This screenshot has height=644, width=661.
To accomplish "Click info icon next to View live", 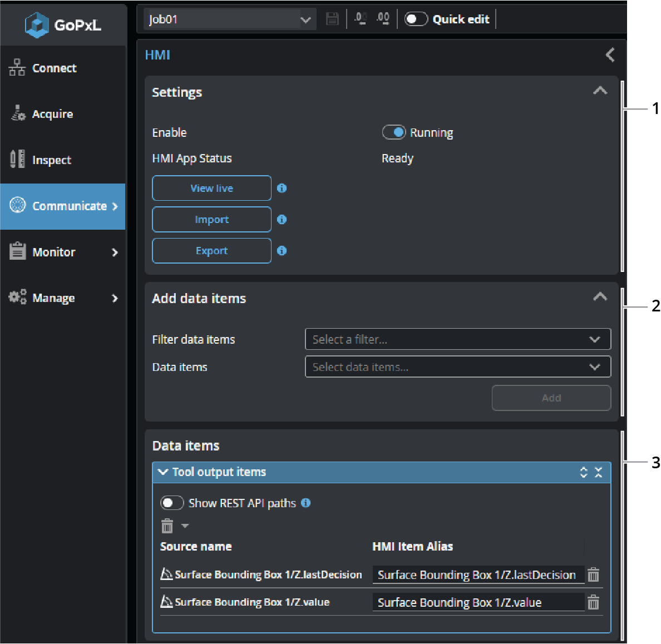I will [x=282, y=188].
